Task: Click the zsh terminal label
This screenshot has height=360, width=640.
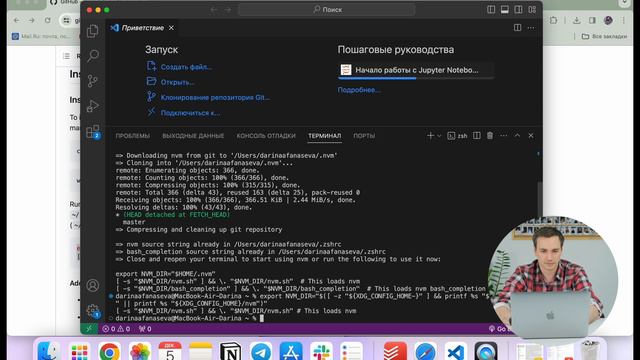Action: pos(458,136)
